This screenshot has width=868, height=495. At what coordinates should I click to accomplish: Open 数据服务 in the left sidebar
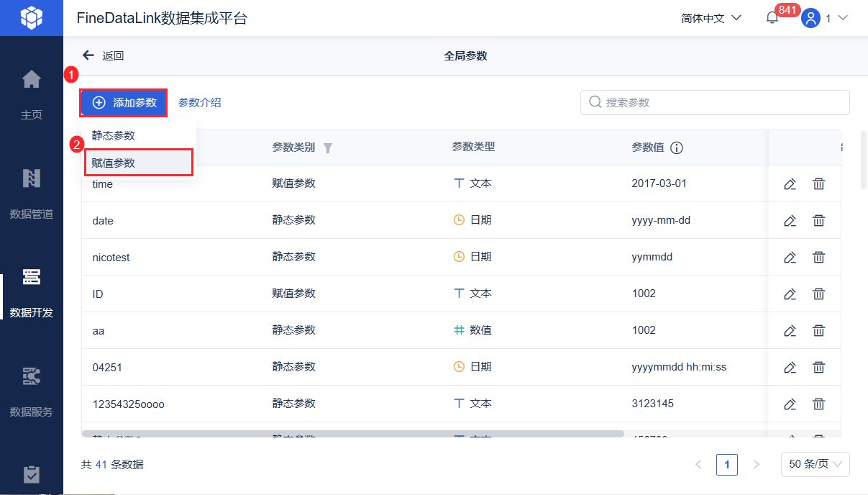(x=32, y=388)
